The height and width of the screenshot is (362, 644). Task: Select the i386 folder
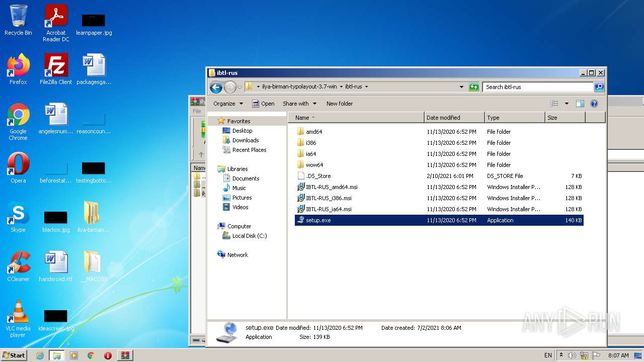[x=439, y=143]
